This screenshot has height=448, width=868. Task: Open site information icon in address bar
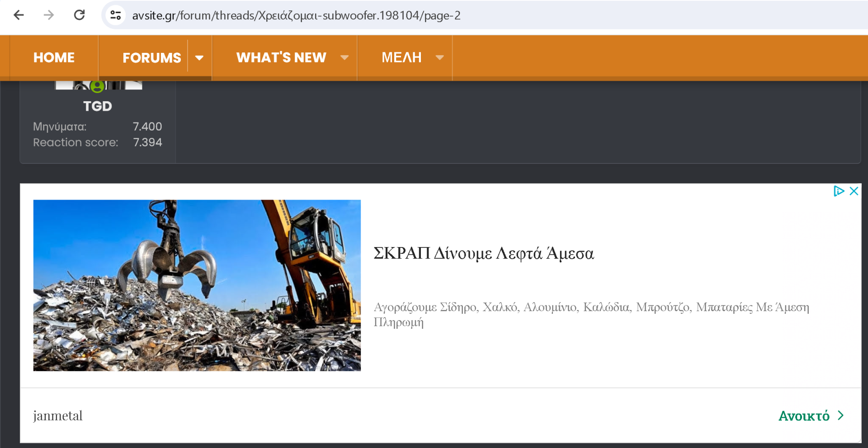pyautogui.click(x=116, y=15)
